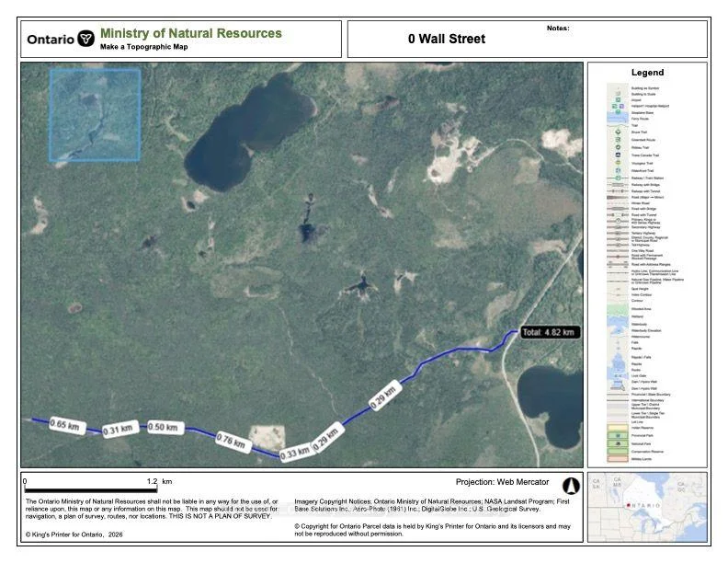Click the 'Lock Gate' legend label
This screenshot has height=563, width=728.
639,376
